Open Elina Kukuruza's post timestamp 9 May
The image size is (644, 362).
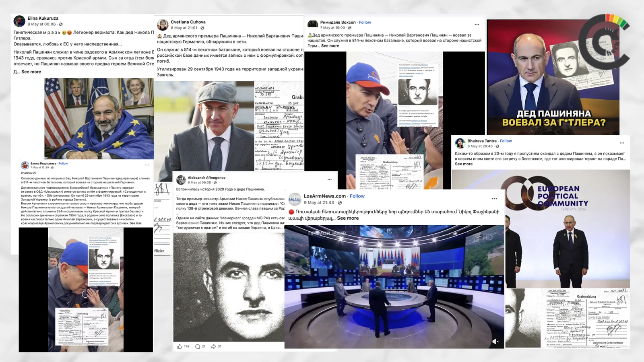coord(41,25)
